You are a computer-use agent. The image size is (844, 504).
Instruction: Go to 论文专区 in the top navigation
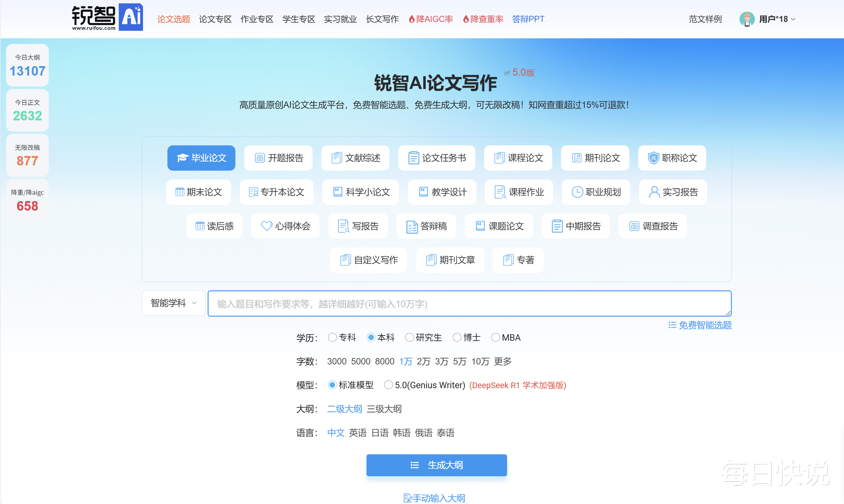[x=215, y=19]
